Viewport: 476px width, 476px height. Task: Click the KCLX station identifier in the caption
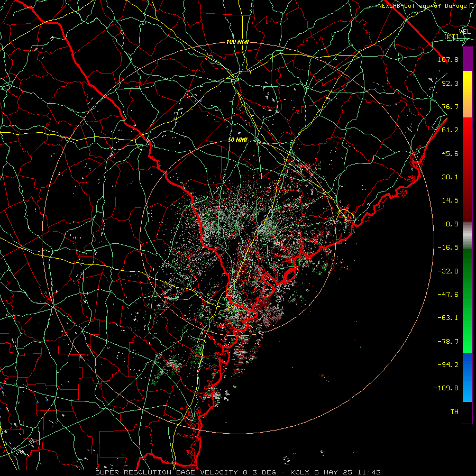[x=299, y=472]
